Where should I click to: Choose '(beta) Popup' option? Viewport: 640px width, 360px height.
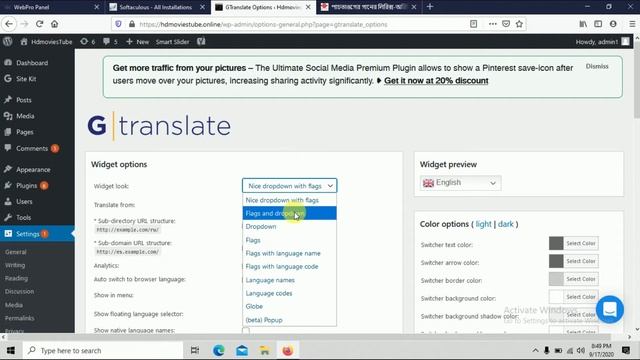tap(289, 320)
